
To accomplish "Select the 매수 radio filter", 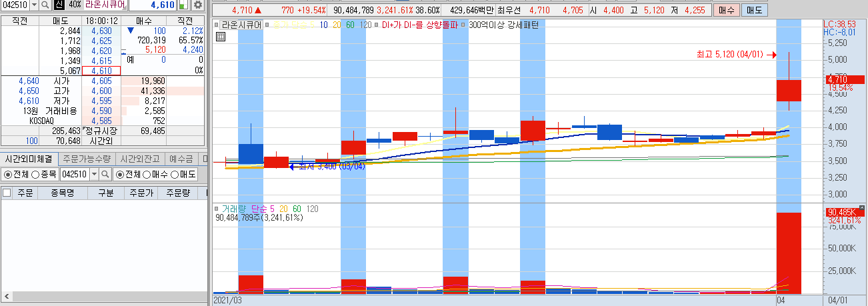I will click(x=156, y=174).
